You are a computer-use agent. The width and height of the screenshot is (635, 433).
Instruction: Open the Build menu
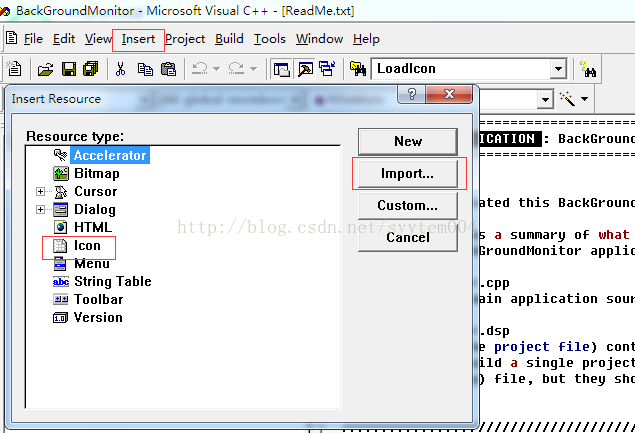(229, 39)
